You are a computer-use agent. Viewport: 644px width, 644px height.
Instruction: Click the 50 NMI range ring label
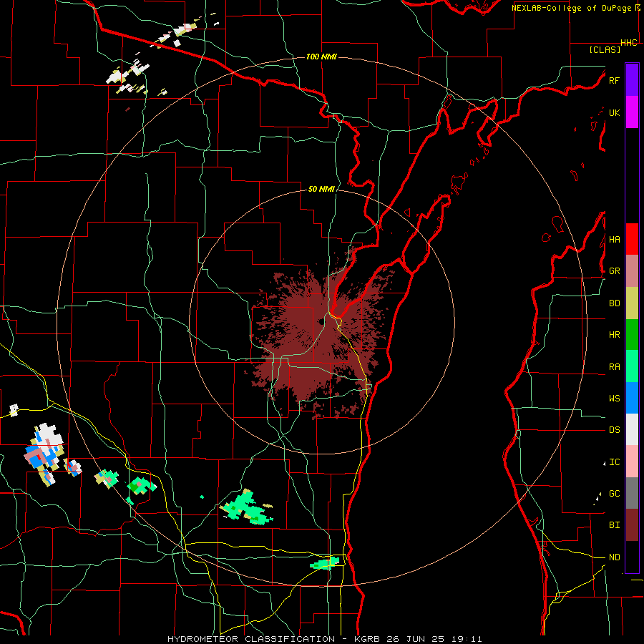[321, 189]
